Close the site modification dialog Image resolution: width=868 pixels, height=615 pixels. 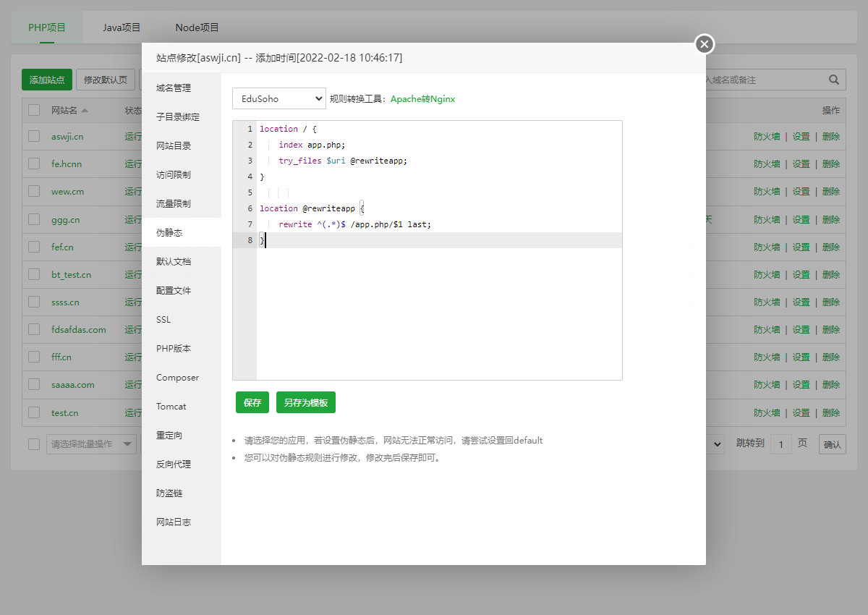[705, 45]
